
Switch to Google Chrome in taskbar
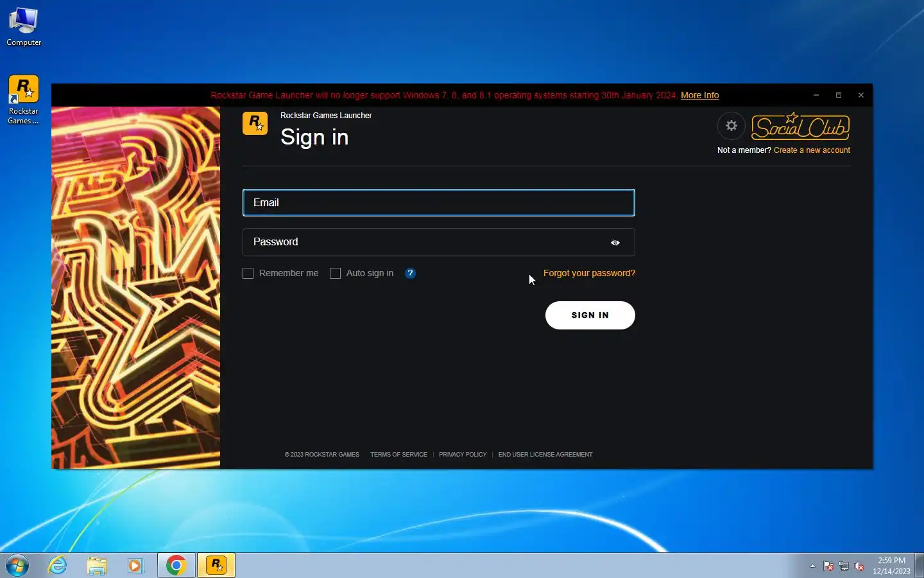(176, 565)
